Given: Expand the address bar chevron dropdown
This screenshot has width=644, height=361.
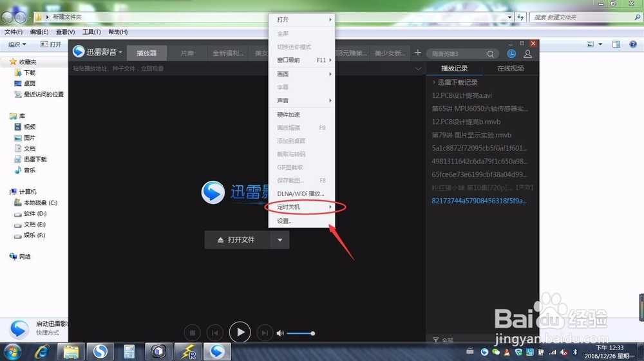Looking at the screenshot, I should pos(418,68).
